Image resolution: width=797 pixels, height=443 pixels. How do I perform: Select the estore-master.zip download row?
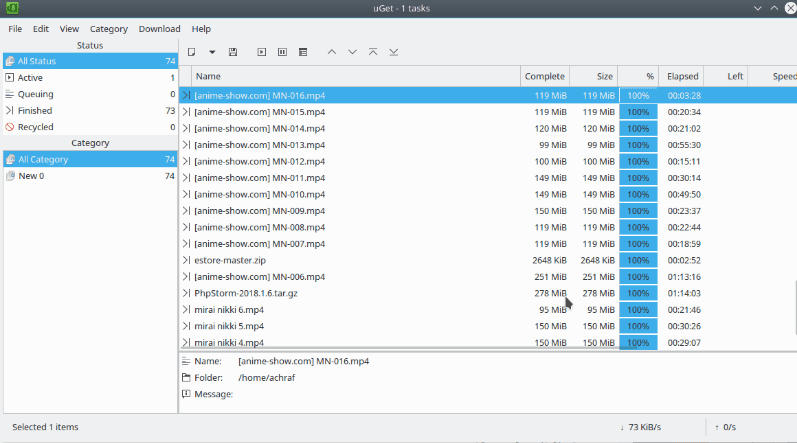point(488,260)
